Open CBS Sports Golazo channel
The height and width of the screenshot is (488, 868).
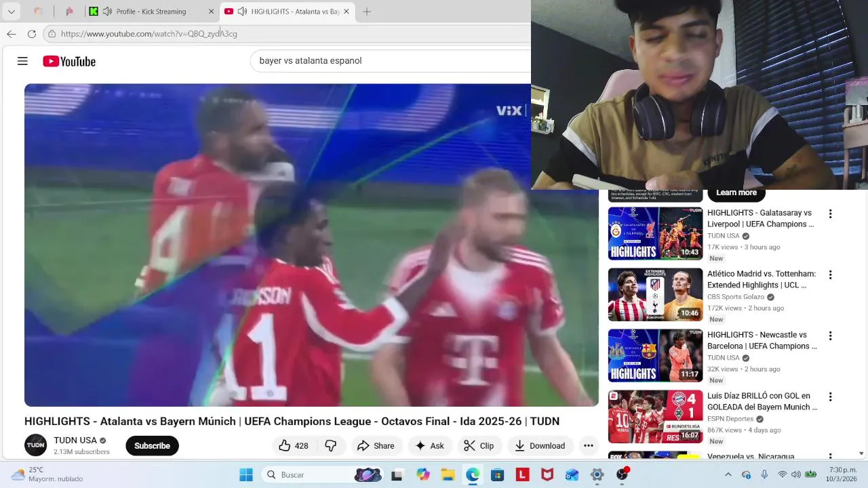pos(736,297)
